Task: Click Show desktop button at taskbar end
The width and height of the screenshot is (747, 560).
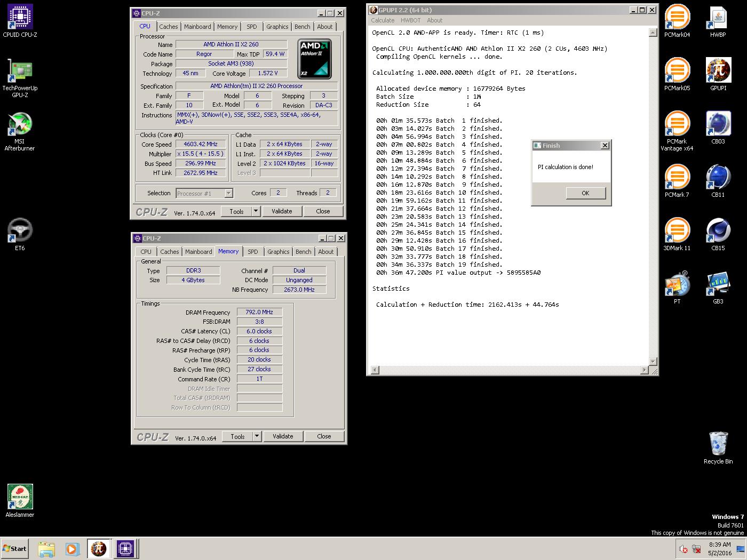Action: (741, 549)
